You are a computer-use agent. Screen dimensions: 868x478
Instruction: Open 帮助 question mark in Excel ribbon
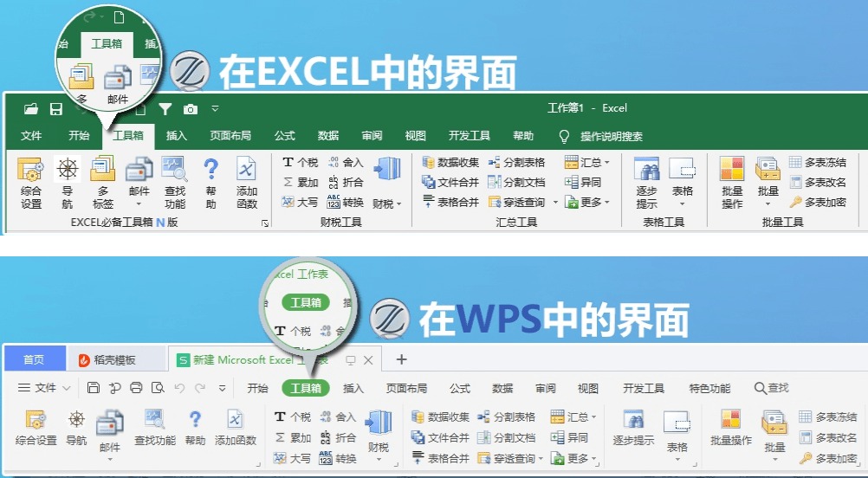point(211,183)
